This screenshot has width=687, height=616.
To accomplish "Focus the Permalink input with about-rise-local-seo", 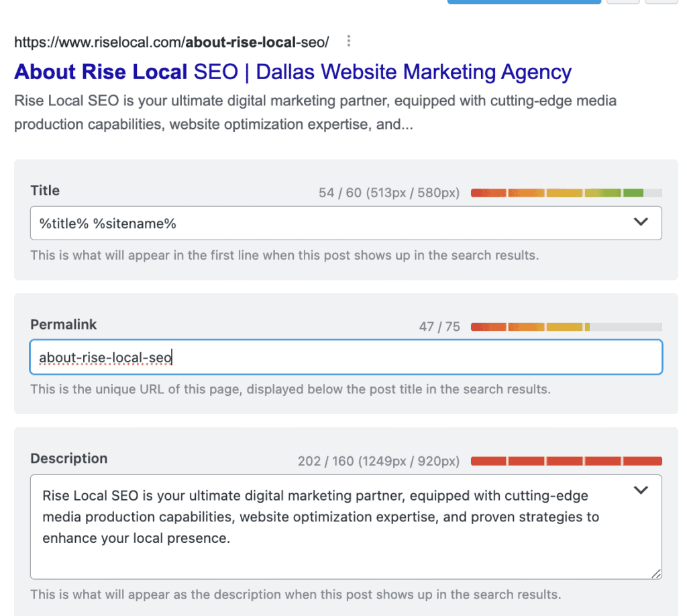I will (335, 357).
